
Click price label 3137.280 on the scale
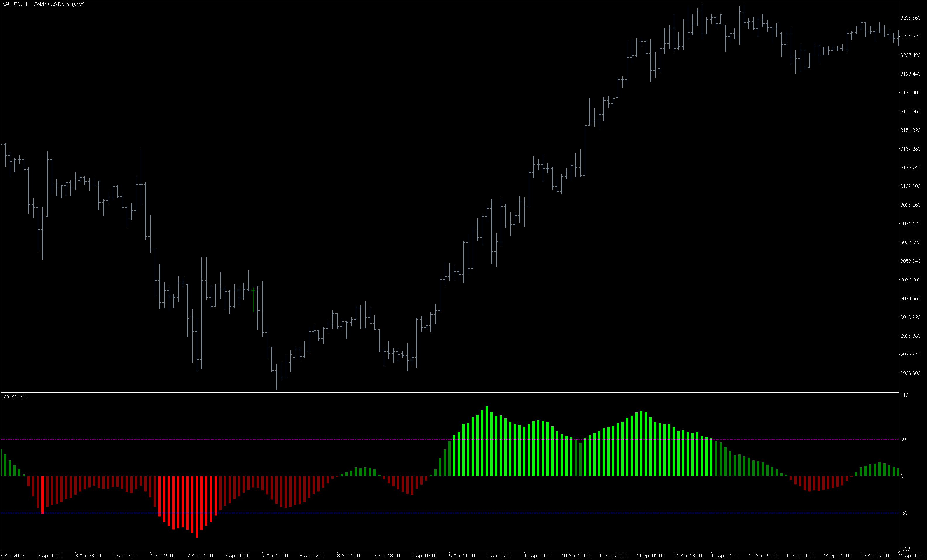pyautogui.click(x=910, y=149)
